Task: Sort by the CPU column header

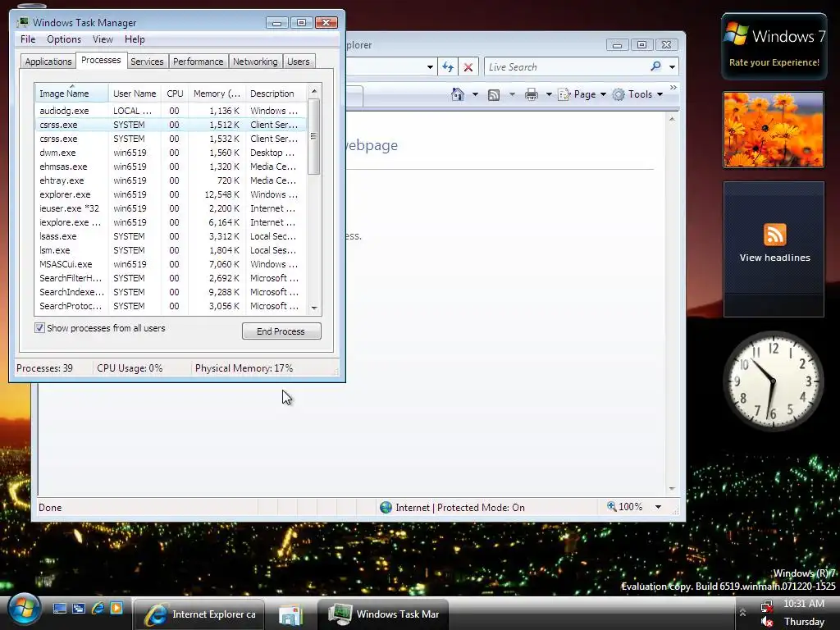Action: coord(175,94)
